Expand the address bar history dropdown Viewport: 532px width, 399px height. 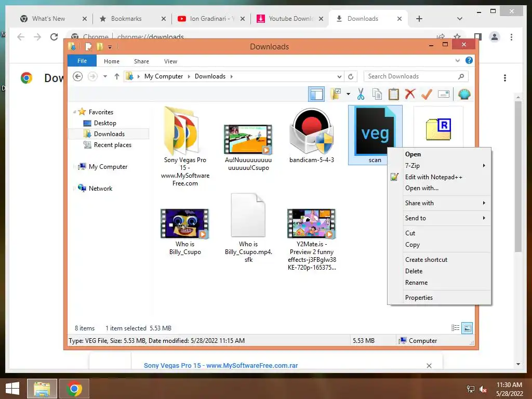(x=339, y=76)
